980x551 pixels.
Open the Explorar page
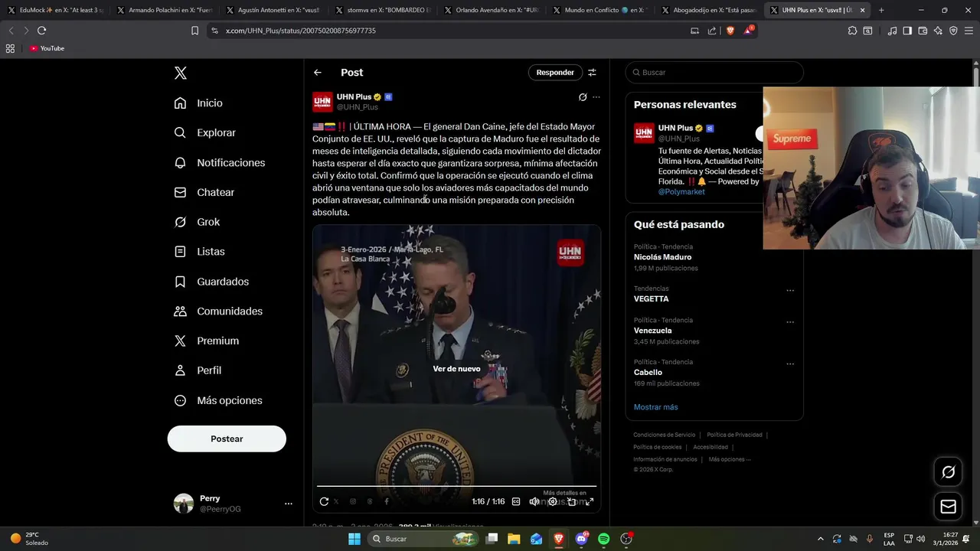(204, 132)
